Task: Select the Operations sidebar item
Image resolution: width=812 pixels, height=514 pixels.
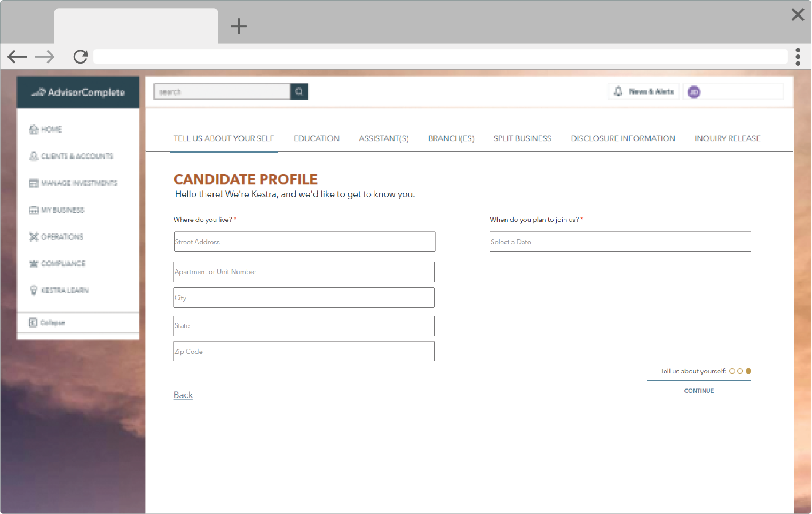Action: click(x=57, y=237)
